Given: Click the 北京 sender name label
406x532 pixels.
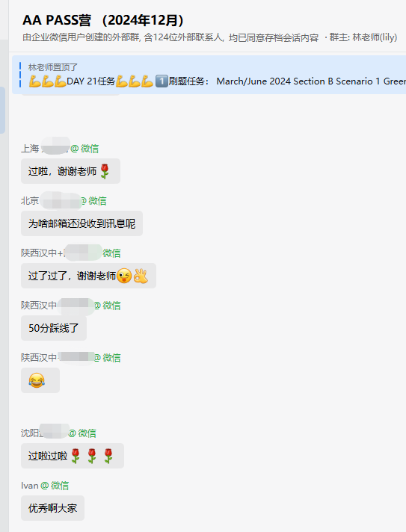Looking at the screenshot, I should point(64,201).
